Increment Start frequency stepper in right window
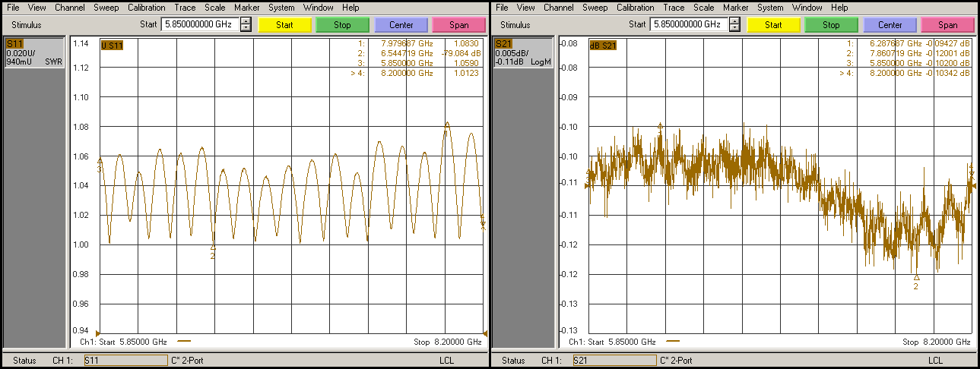Screen dimensions: 980x369 (x=734, y=20)
